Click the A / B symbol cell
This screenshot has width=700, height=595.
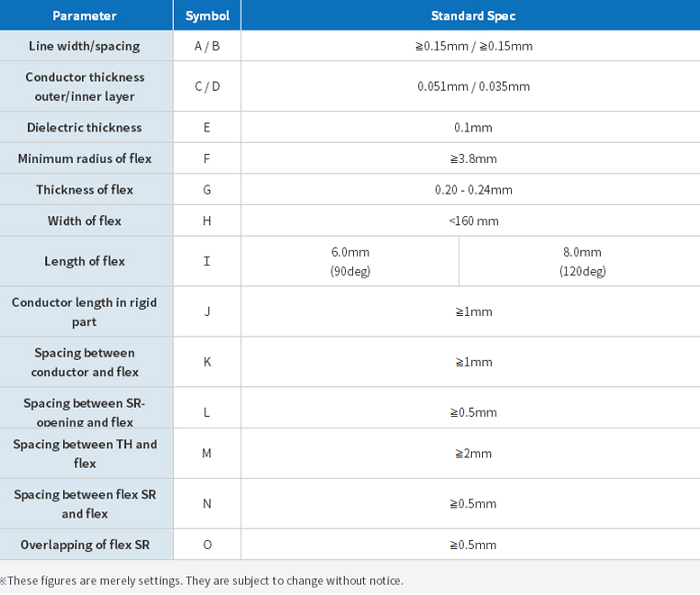[207, 46]
